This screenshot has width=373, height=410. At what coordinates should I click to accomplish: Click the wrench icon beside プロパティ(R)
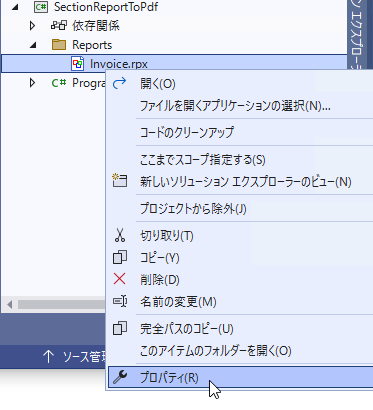click(120, 377)
